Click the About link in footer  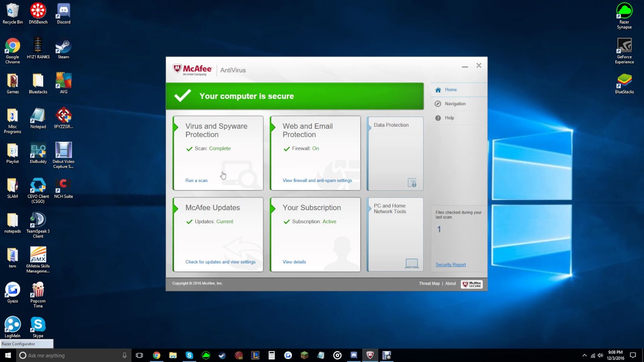click(450, 284)
